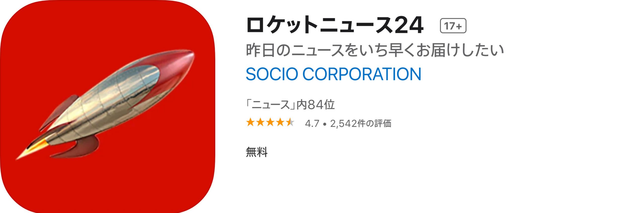Click the rocket's upper red tail fin
Image resolution: width=644 pixels, height=213 pixels.
(x=60, y=111)
